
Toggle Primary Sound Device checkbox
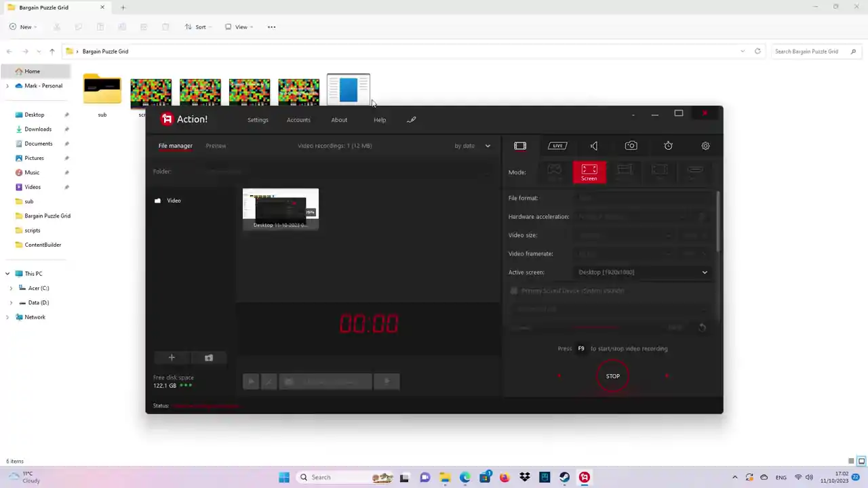pyautogui.click(x=514, y=291)
